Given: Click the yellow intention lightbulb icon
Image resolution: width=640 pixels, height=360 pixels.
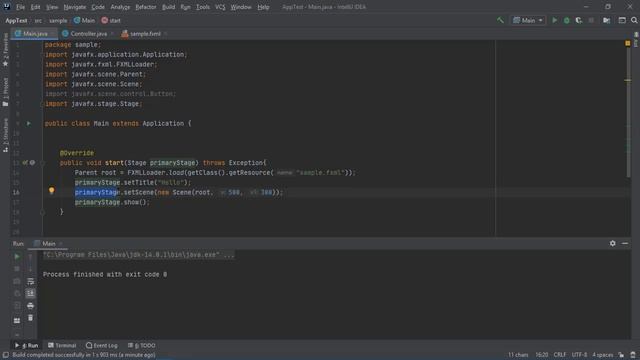Looking at the screenshot, I should [x=51, y=191].
